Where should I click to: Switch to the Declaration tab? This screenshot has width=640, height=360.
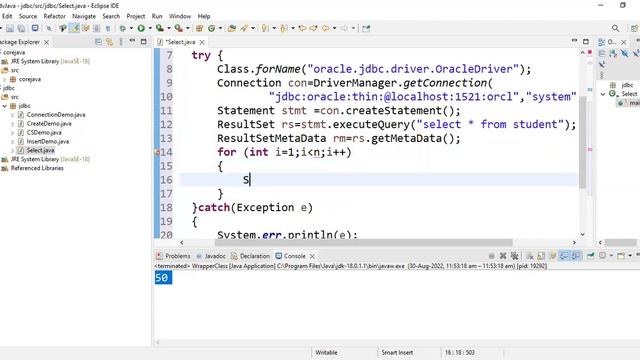pyautogui.click(x=251, y=256)
